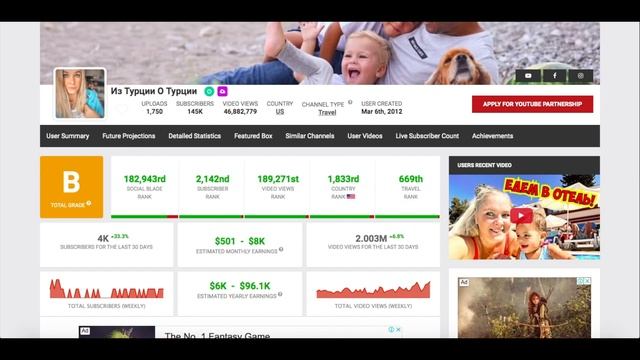Close the sidebar ad with X icon

point(587,281)
